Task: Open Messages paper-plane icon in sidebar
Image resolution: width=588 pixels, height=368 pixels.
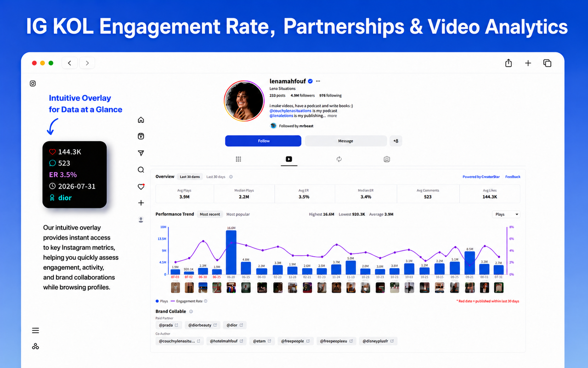Action: [x=141, y=153]
